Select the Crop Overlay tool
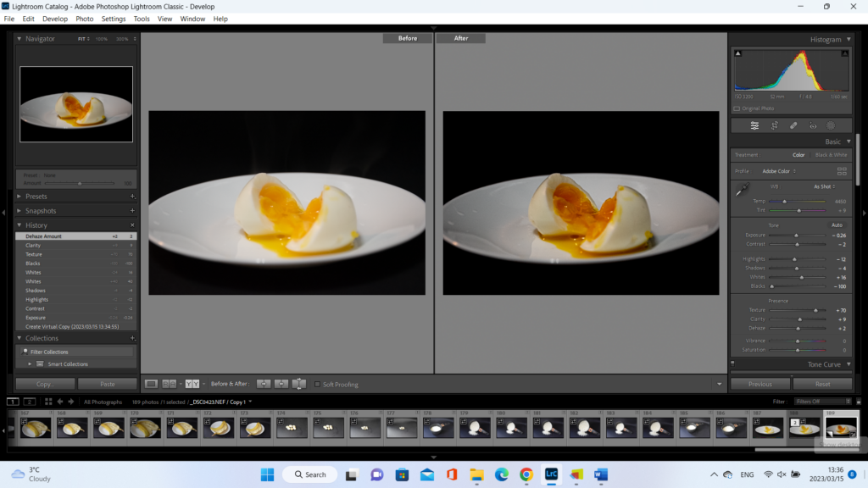 click(774, 125)
